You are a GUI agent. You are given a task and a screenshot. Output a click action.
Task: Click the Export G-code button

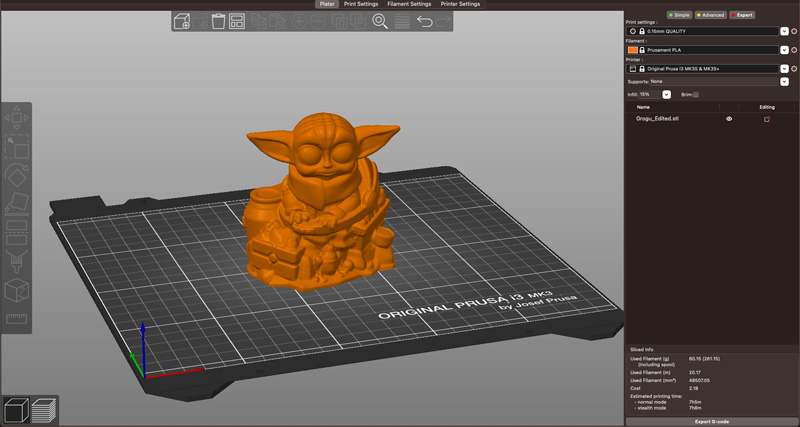712,421
